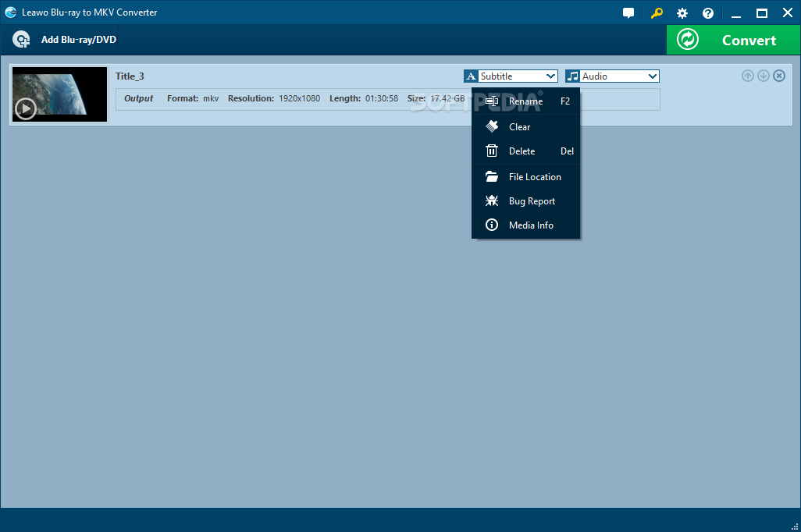The height and width of the screenshot is (532, 801).
Task: Click the 01:30:58 length value
Action: [382, 98]
